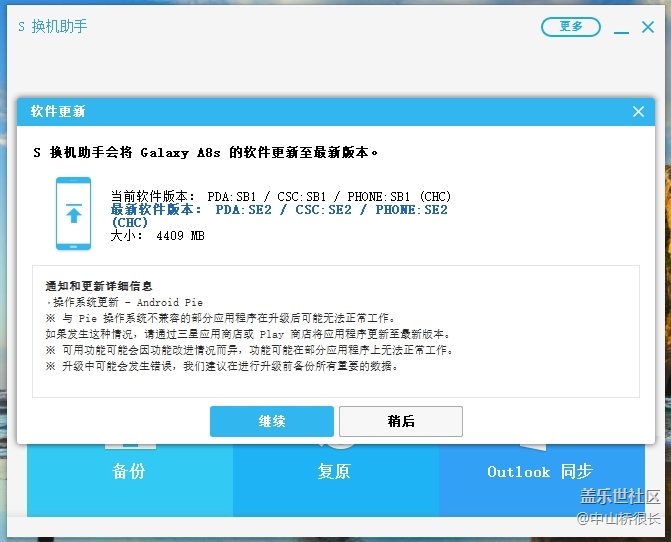Open the Outlook 同步 tile
Screen dimensions: 671x542
point(539,471)
